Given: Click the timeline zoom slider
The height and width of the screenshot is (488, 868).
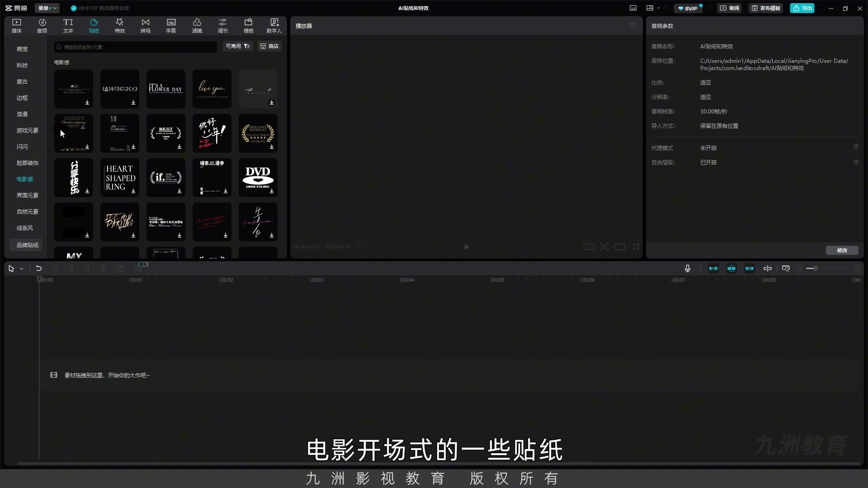Looking at the screenshot, I should point(827,268).
